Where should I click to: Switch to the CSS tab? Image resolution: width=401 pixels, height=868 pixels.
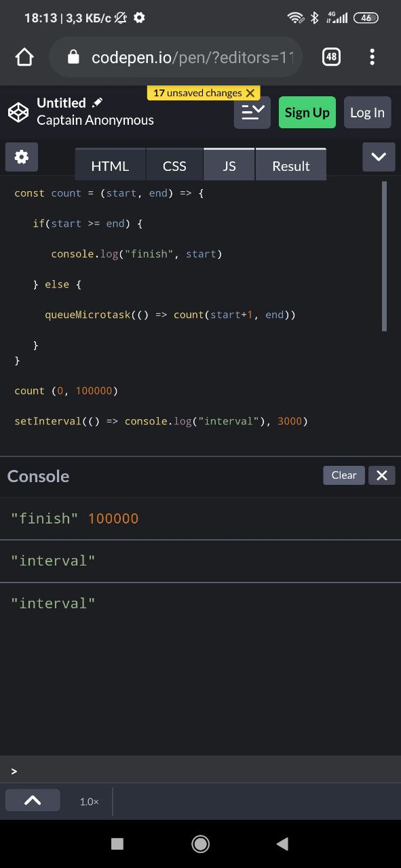pos(174,165)
